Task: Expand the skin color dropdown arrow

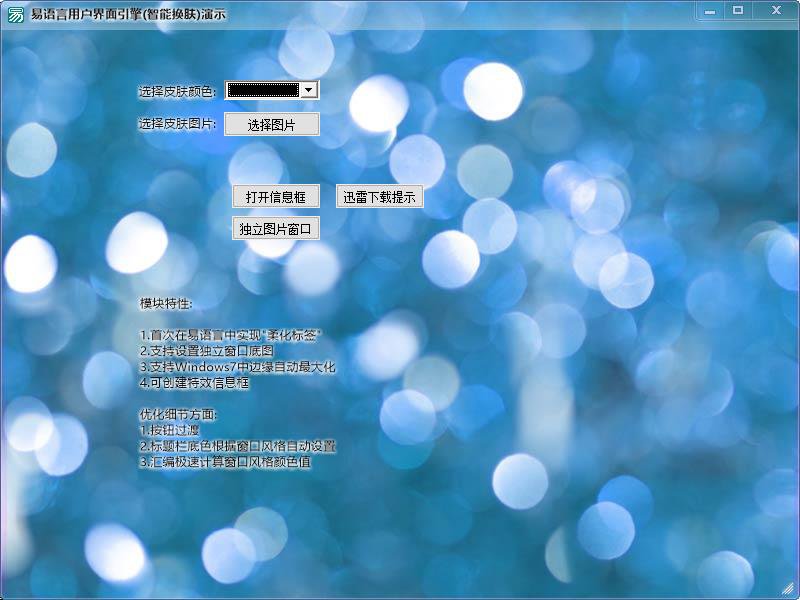Action: coord(309,90)
